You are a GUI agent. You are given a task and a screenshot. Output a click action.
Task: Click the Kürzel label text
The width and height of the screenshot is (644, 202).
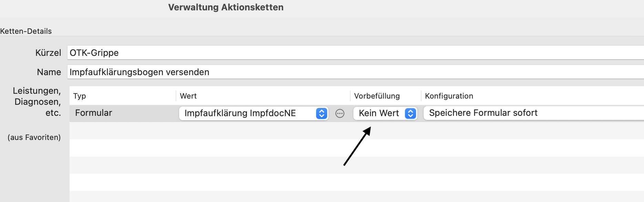click(48, 53)
